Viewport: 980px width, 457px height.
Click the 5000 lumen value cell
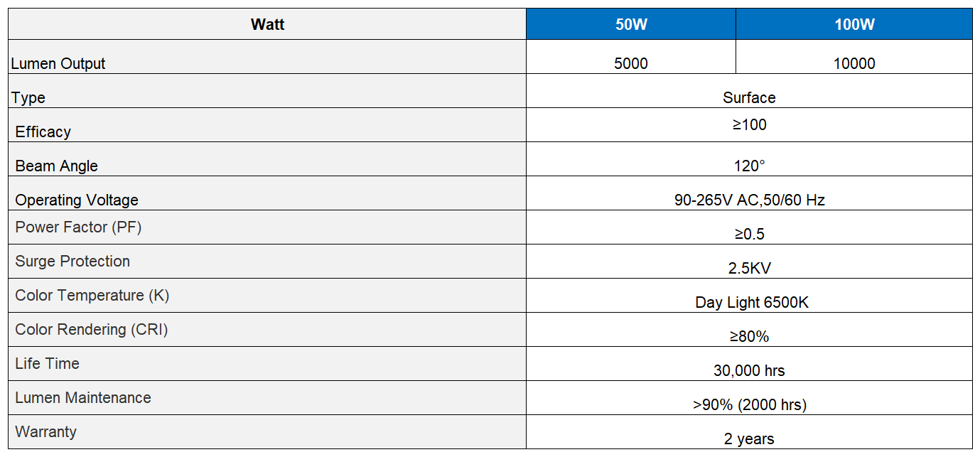(631, 57)
